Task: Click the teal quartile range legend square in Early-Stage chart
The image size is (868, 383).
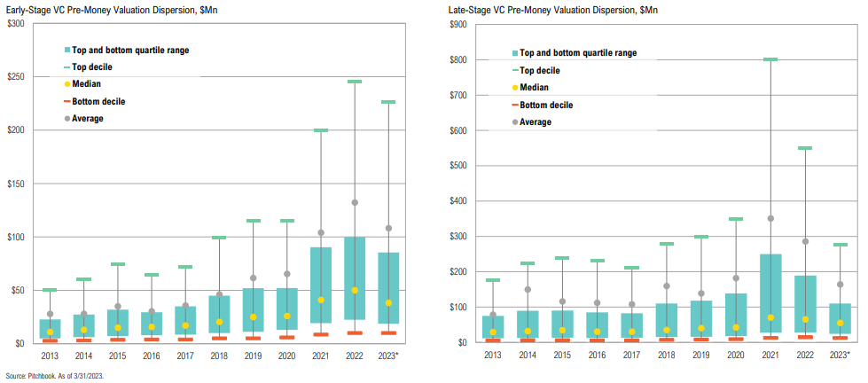Action: (x=67, y=51)
